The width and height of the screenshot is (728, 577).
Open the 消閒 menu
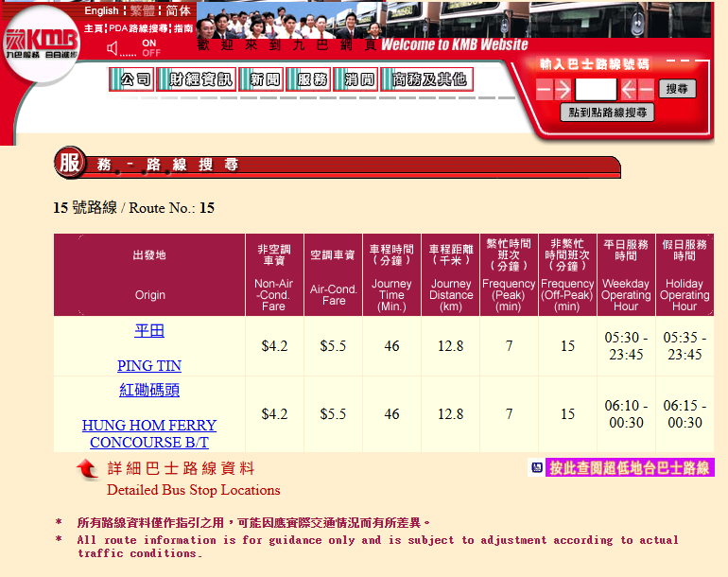tap(355, 79)
